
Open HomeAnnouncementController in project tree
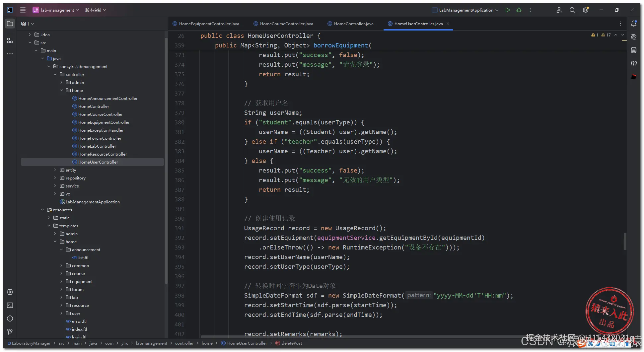(108, 98)
